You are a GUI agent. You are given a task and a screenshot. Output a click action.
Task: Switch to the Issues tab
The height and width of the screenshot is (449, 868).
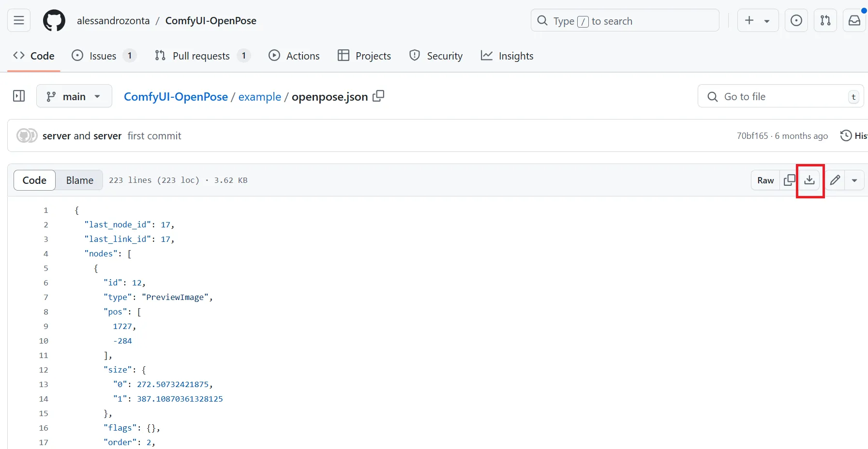point(103,56)
